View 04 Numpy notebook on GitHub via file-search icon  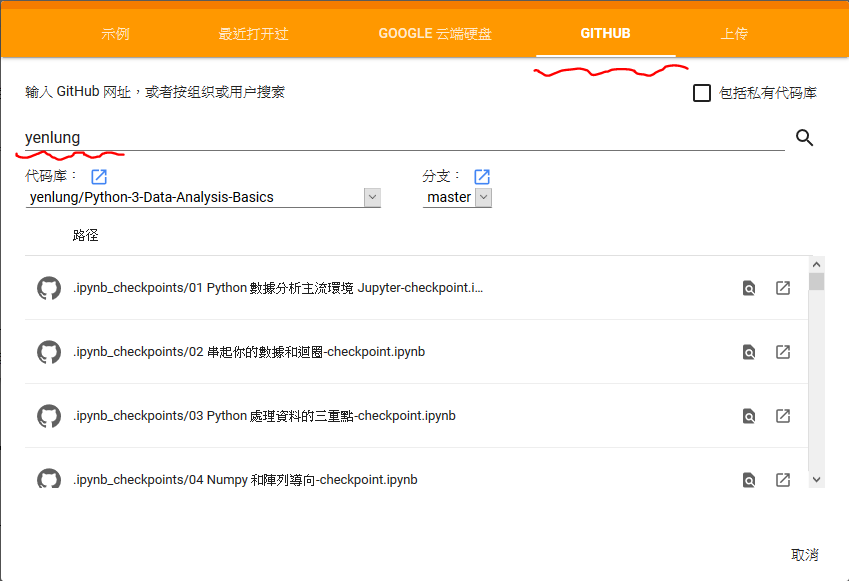[749, 480]
